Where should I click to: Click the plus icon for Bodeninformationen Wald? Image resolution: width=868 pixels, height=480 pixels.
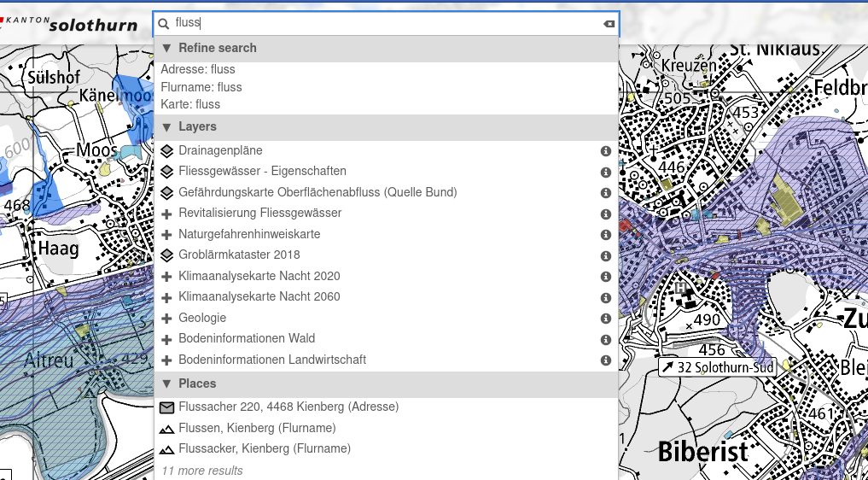click(x=166, y=339)
